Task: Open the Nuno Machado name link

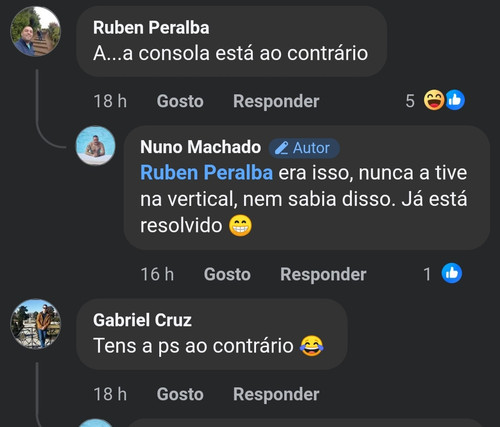Action: click(x=200, y=147)
